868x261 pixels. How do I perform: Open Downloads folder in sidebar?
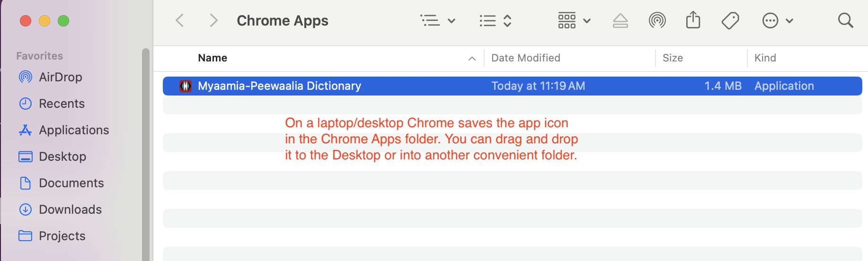tap(70, 209)
